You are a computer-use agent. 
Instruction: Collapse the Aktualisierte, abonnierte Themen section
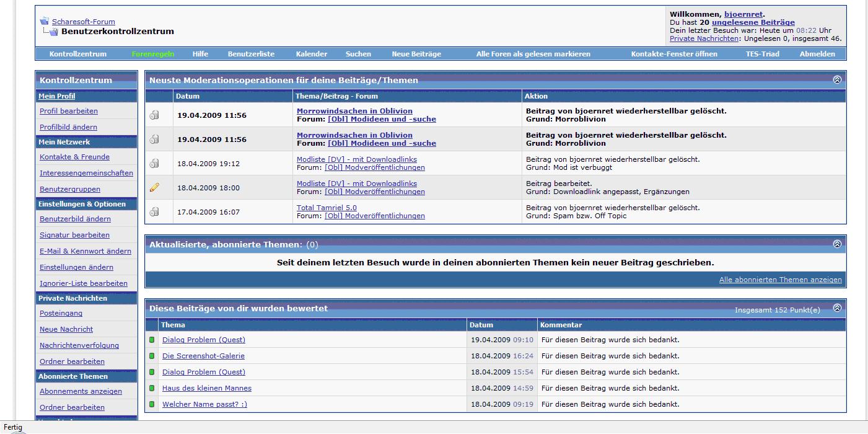point(837,244)
